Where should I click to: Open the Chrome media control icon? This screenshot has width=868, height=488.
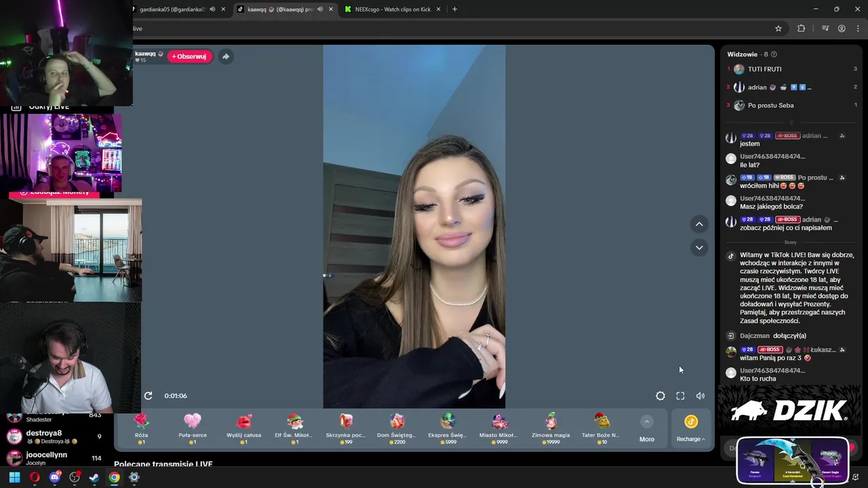click(x=825, y=28)
